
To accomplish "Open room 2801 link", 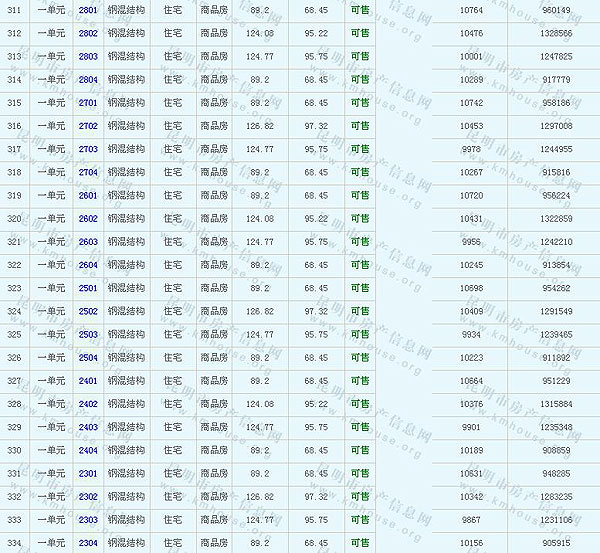I will [88, 10].
